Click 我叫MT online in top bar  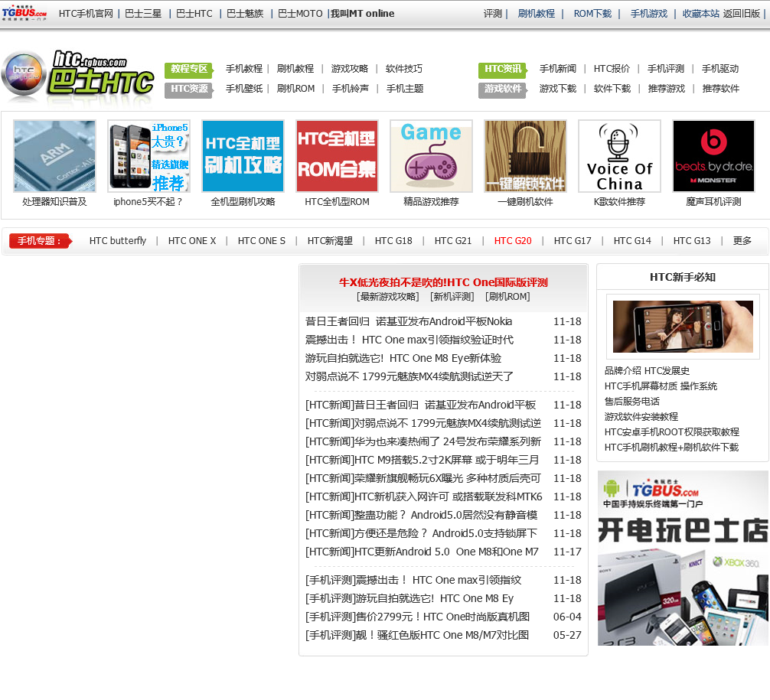coord(362,14)
